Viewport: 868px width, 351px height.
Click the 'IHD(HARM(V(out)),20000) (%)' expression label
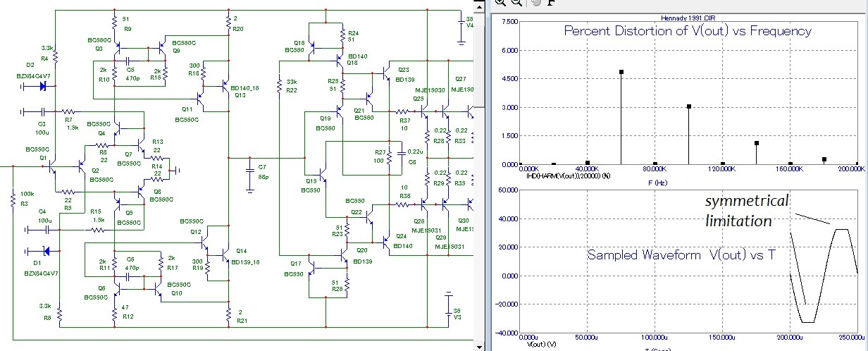(567, 175)
